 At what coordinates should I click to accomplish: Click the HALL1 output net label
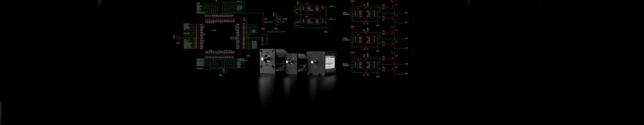click(x=332, y=6)
